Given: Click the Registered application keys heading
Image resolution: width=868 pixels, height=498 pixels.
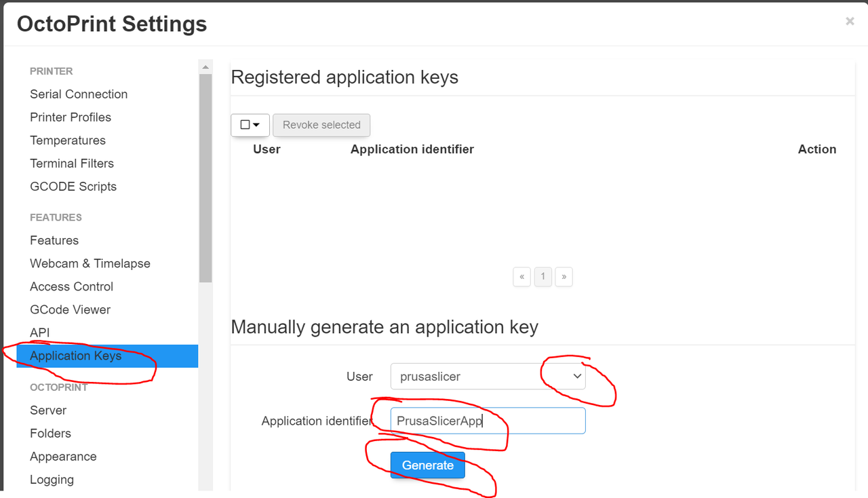Looking at the screenshot, I should click(344, 77).
